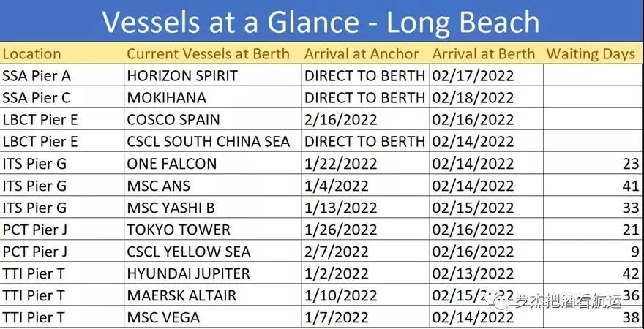The image size is (644, 329).
Task: Click the 'Vessels at a Glance - Long Beach' title
Action: pos(321,22)
